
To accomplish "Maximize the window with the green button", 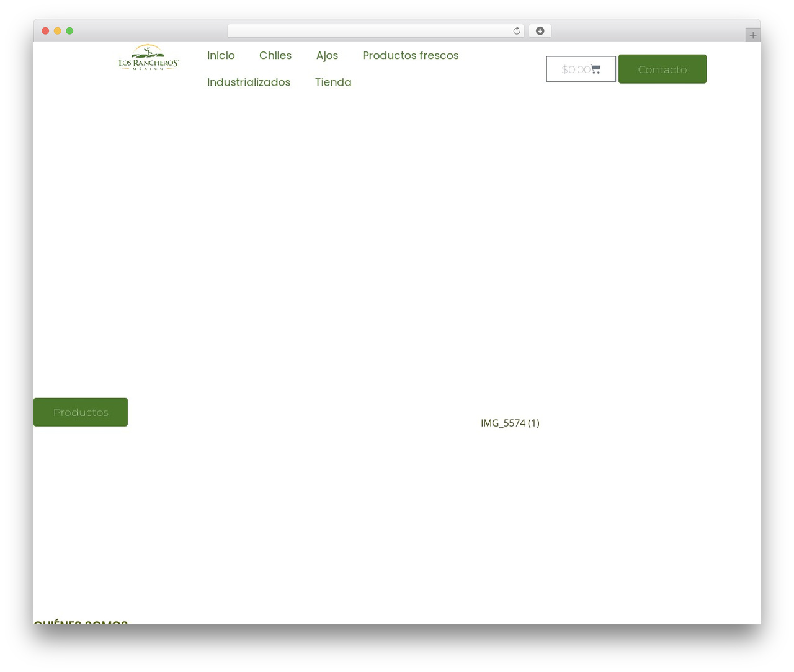I will (69, 31).
